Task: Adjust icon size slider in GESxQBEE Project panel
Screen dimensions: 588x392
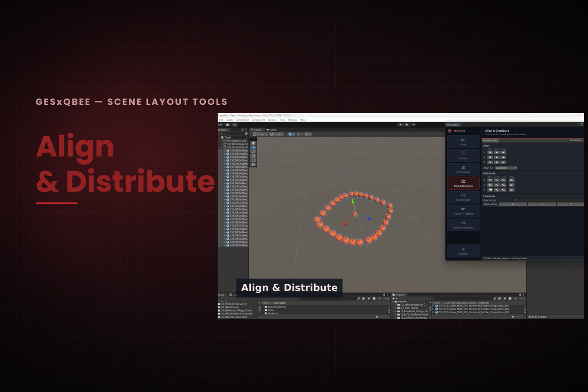Action: pos(381,317)
